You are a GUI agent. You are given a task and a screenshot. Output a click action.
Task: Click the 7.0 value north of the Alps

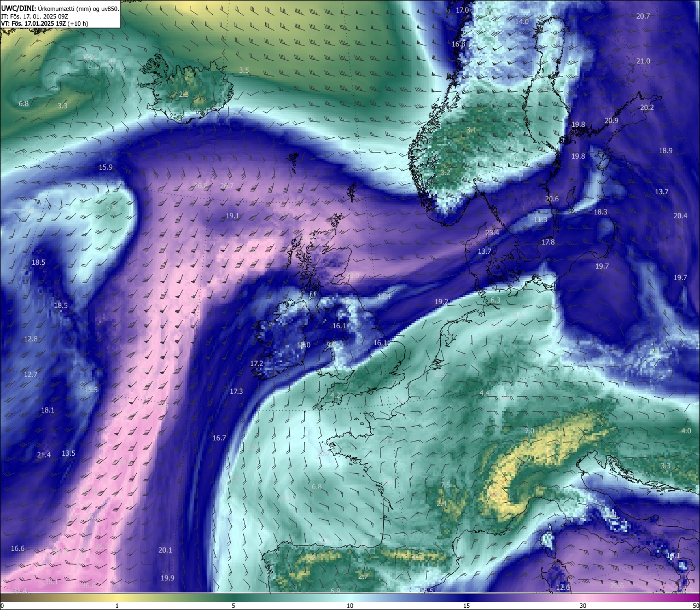(529, 431)
